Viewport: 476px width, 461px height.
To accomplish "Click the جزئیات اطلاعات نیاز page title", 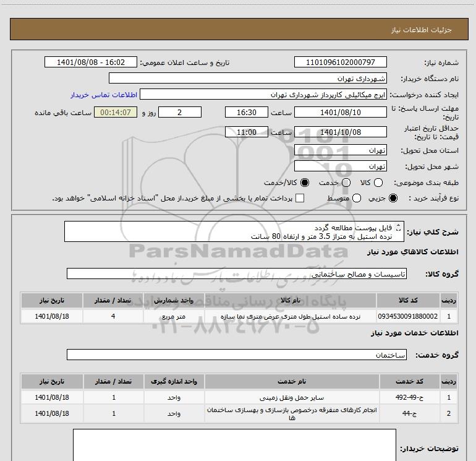I will (421, 30).
